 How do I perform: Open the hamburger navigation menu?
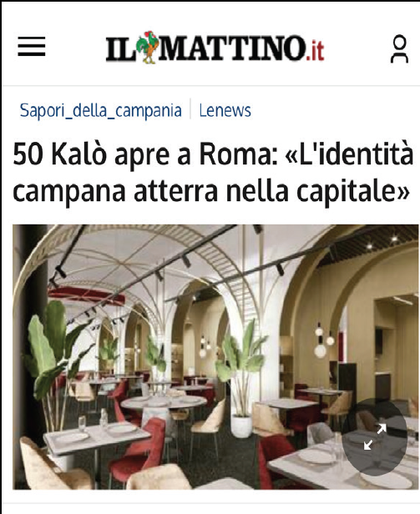click(32, 46)
